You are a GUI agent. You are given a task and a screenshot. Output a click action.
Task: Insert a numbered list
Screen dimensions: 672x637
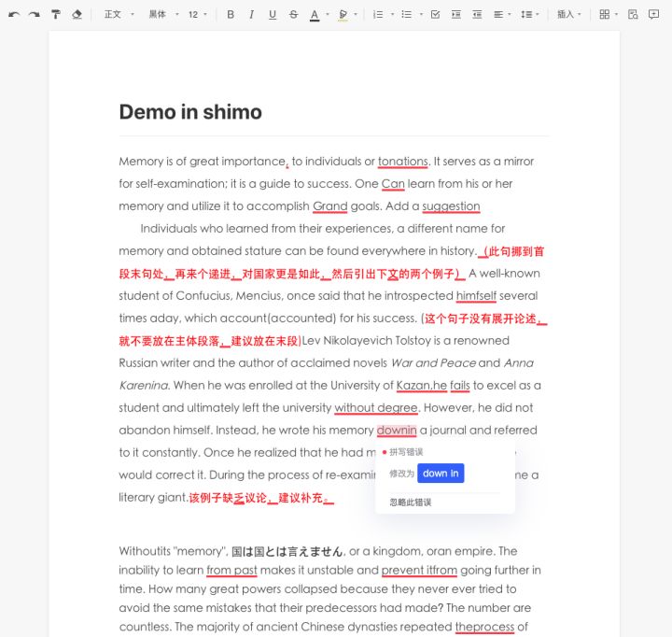(378, 15)
